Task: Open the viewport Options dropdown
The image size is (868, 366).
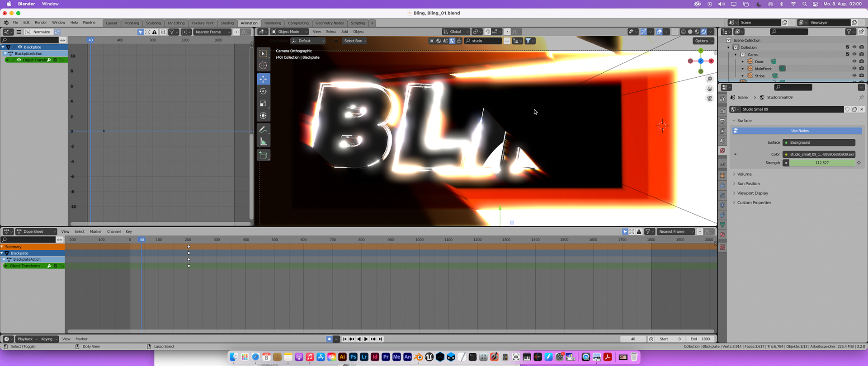Action: click(703, 41)
